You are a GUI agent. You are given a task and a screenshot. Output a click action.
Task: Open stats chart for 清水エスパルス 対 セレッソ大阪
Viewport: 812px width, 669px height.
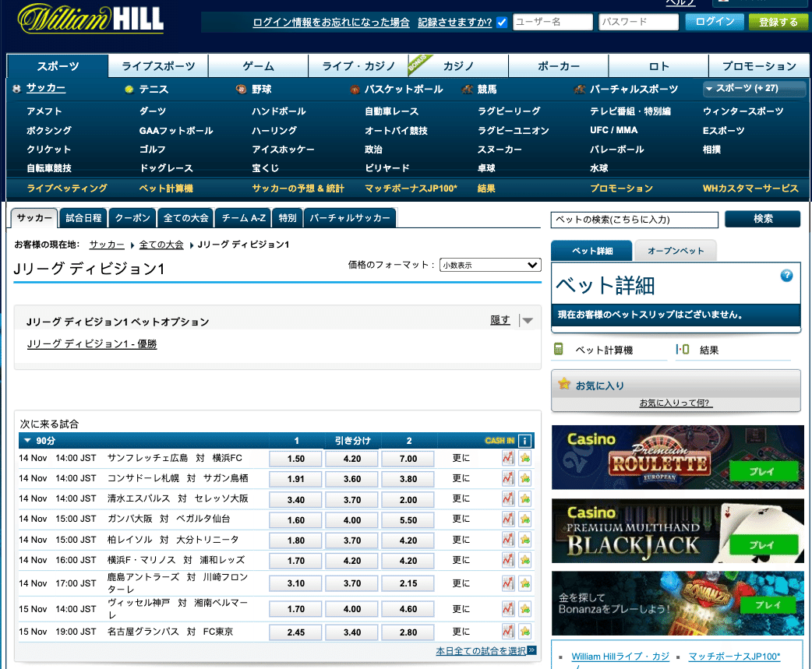508,498
